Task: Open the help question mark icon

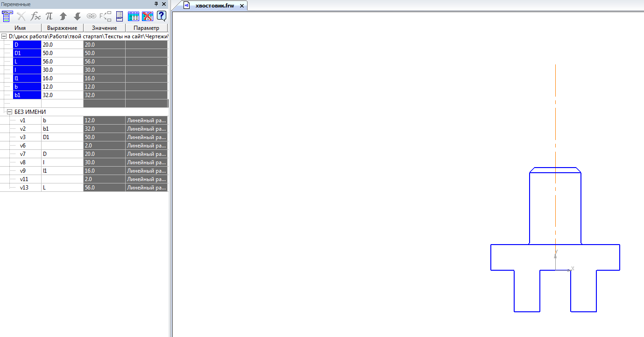Action: (x=162, y=16)
